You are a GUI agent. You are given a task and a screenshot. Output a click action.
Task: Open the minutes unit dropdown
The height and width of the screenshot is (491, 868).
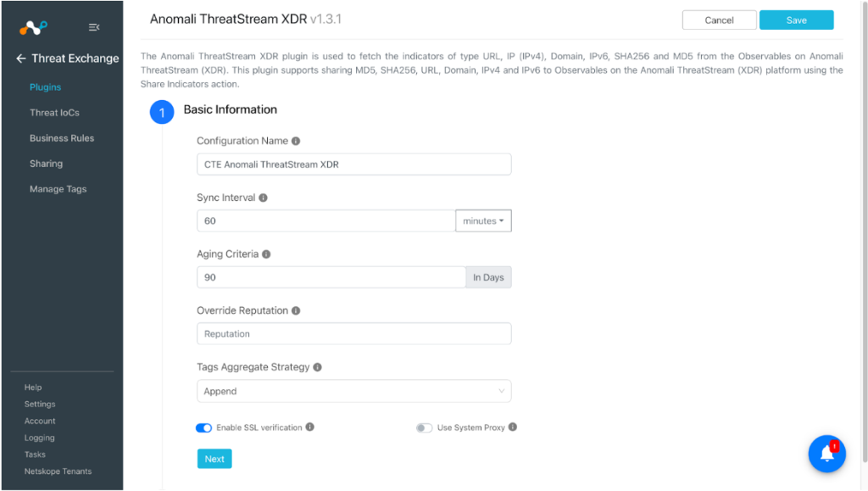[483, 220]
